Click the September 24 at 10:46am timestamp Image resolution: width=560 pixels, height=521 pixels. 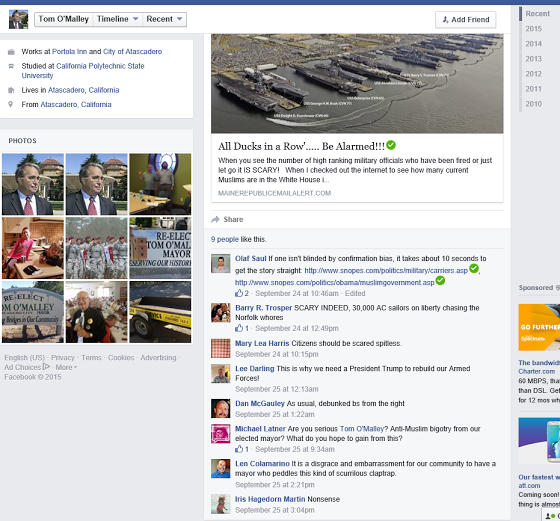click(297, 293)
